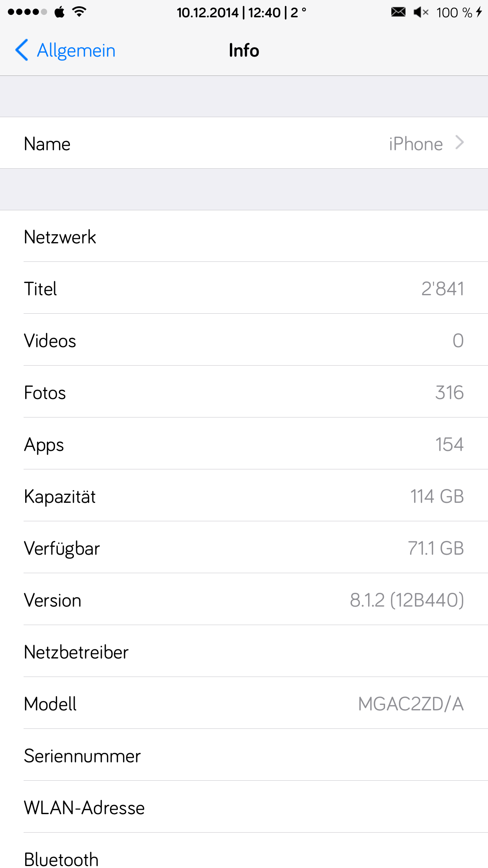Viewport: 488px width, 868px height.
Task: Tap the Wi-Fi status icon
Action: point(79,12)
